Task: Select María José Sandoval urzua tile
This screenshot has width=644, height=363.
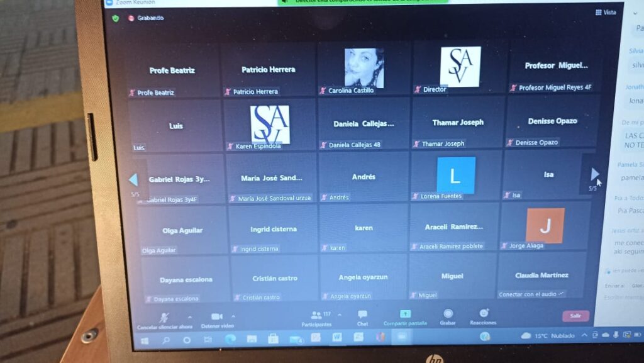Action: tap(271, 178)
